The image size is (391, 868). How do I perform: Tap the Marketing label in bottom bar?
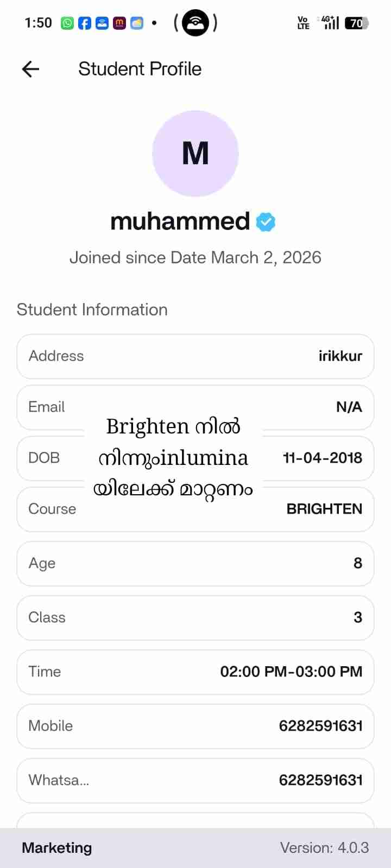[x=57, y=848]
